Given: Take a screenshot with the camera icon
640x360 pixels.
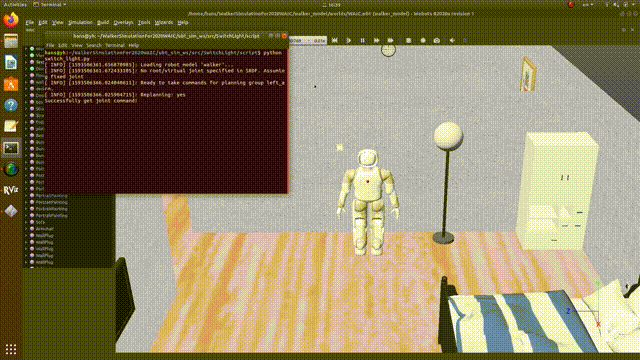Looking at the screenshot, I should coord(437,40).
